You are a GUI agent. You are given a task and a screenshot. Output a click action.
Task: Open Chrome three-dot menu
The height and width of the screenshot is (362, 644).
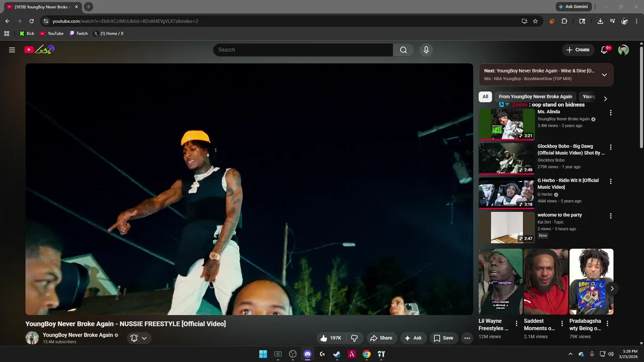click(x=636, y=21)
